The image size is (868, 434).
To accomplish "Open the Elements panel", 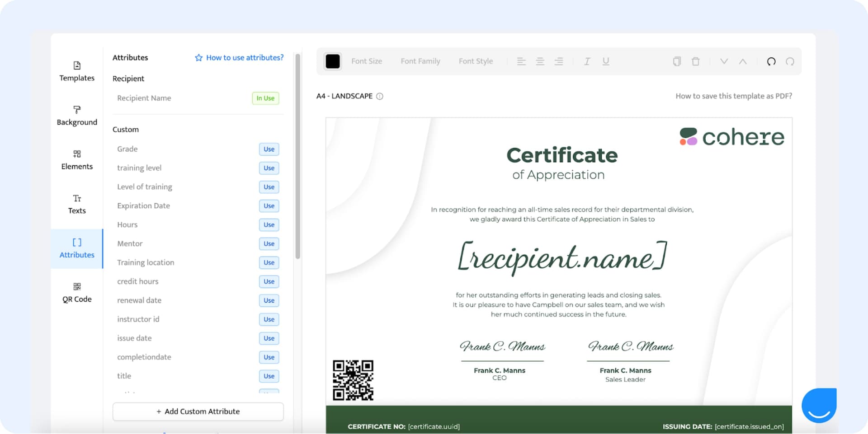I will [x=76, y=160].
